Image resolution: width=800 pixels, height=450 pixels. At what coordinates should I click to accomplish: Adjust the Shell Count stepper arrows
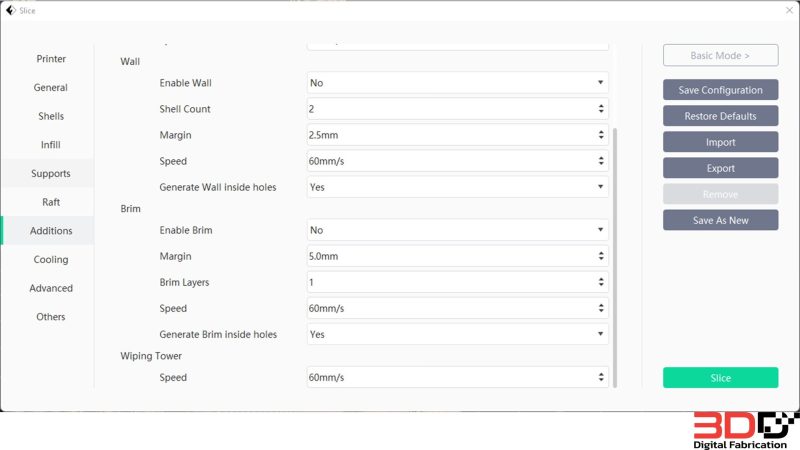point(601,109)
